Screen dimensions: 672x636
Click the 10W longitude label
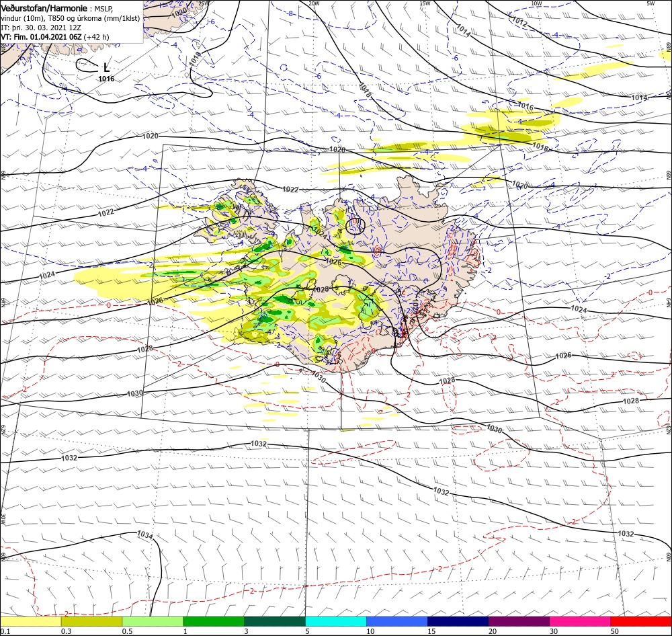point(536,3)
